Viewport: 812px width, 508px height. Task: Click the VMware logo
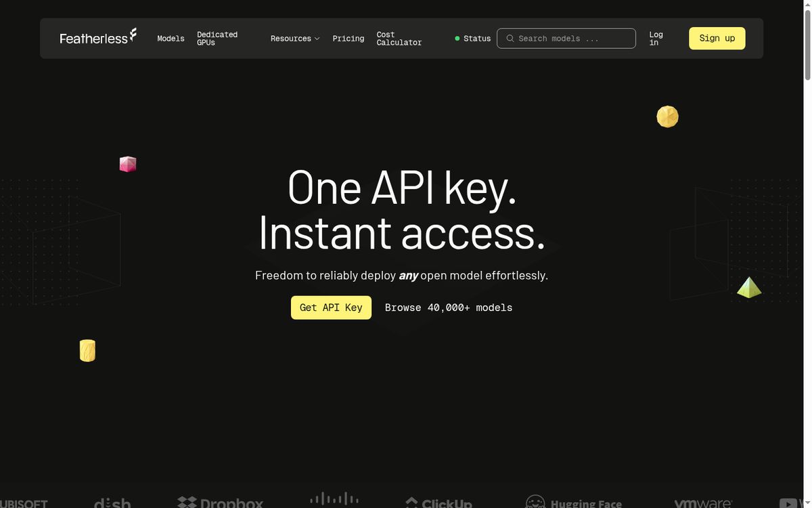[x=703, y=503]
